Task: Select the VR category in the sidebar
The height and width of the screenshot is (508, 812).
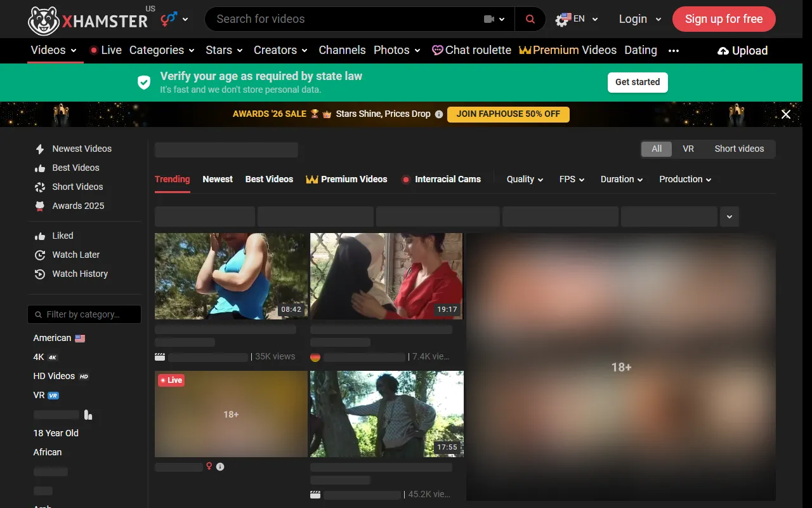Action: pyautogui.click(x=46, y=395)
